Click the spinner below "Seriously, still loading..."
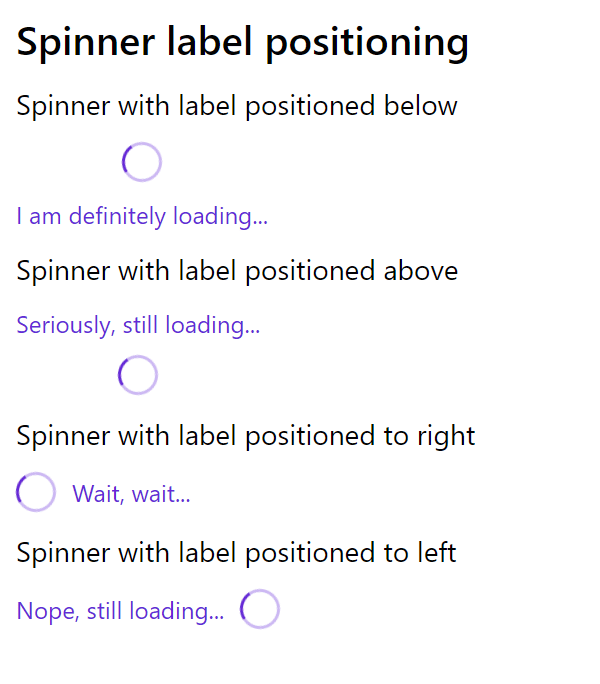 [x=138, y=375]
